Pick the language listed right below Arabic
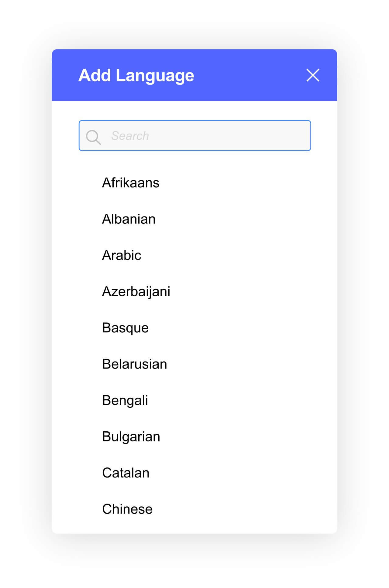 (136, 291)
